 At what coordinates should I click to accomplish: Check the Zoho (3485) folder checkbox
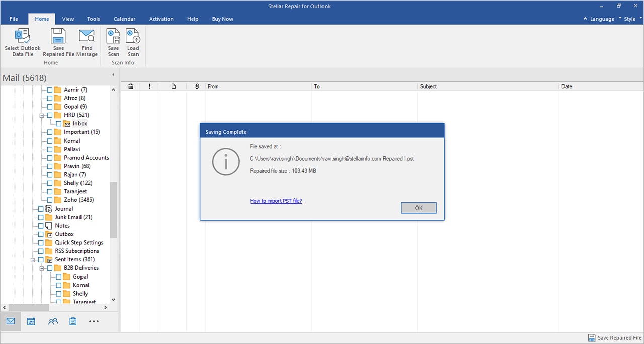tap(50, 200)
